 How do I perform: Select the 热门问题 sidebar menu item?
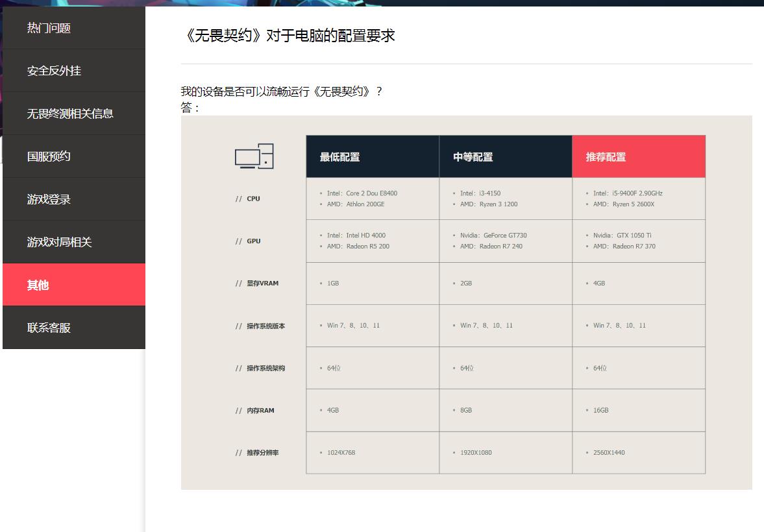tap(49, 27)
